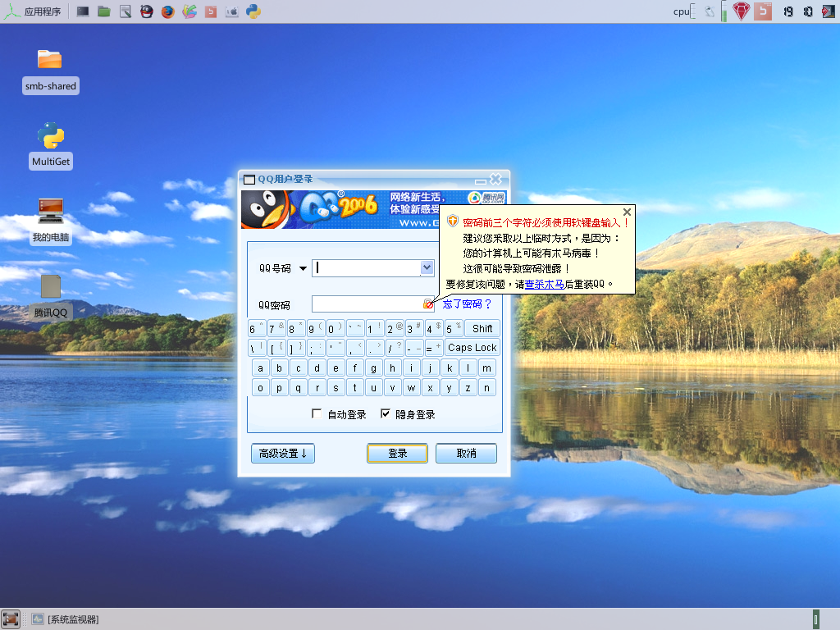Open the green file manager folder icon
Image resolution: width=840 pixels, height=630 pixels.
[x=104, y=11]
